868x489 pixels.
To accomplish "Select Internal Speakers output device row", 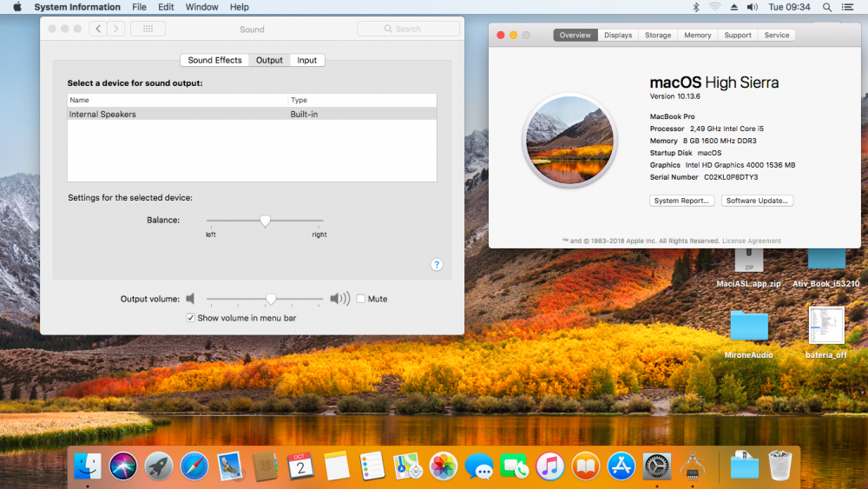I will (x=252, y=114).
